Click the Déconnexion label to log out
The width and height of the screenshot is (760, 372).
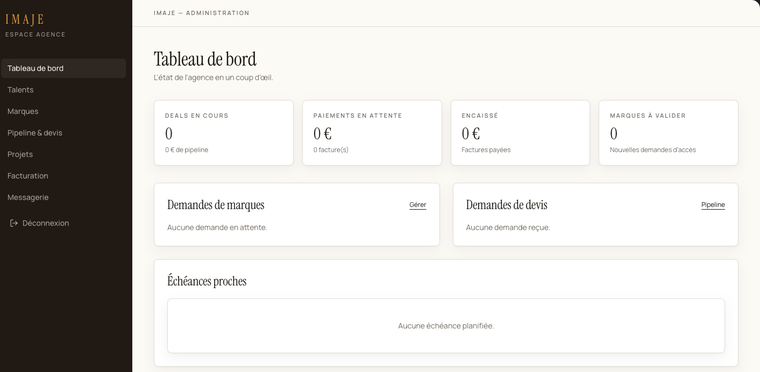pos(46,223)
